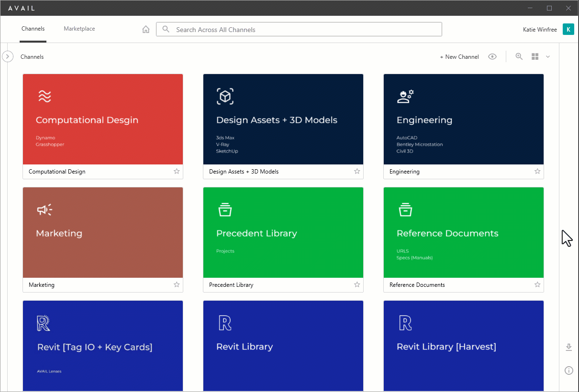The width and height of the screenshot is (579, 392).
Task: Click R icon on Revit Library [Harvest] card
Action: coord(405,323)
